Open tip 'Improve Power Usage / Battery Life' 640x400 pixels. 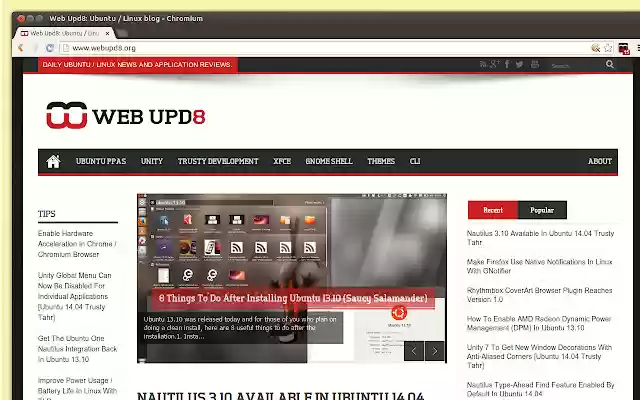(77, 389)
